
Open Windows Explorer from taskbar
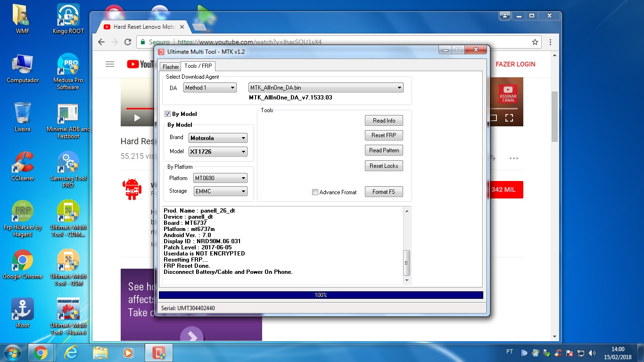(100, 353)
